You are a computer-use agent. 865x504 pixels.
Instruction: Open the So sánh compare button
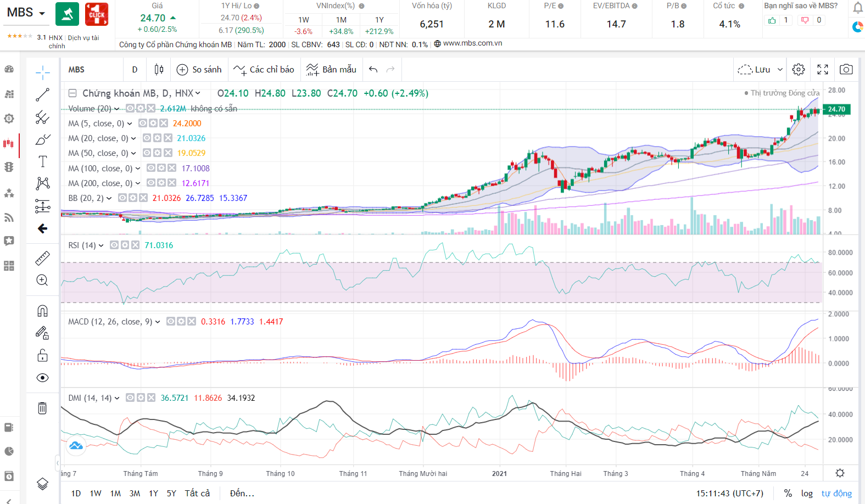coord(199,69)
